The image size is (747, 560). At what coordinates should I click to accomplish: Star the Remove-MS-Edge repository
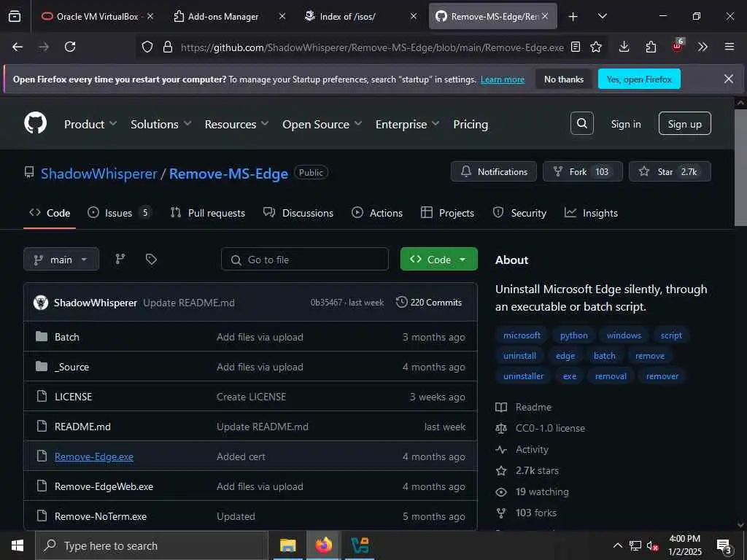coord(670,171)
